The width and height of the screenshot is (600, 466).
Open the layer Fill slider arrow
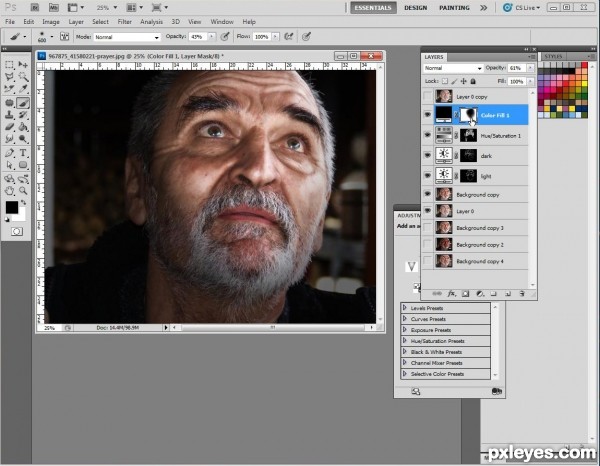[530, 81]
